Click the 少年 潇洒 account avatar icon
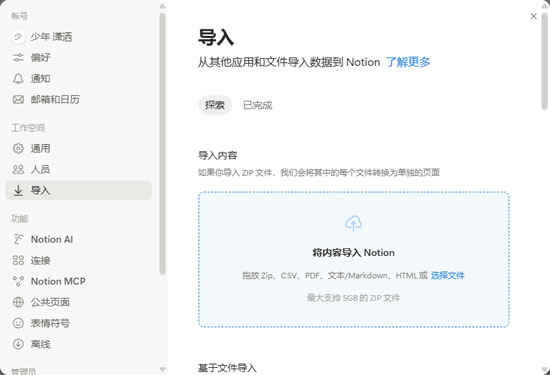 (18, 36)
